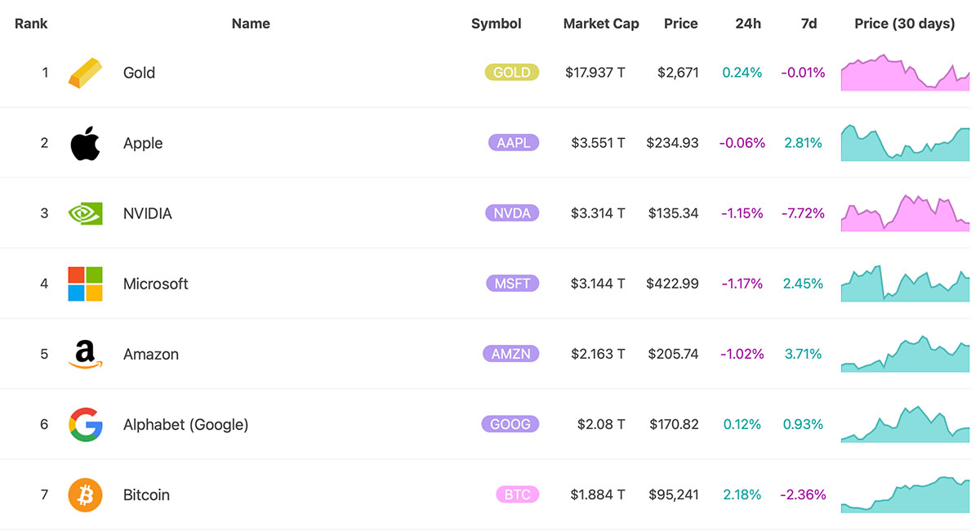Viewport: 980px width, 532px height.
Task: Sort by the Rank column header
Action: tap(31, 24)
